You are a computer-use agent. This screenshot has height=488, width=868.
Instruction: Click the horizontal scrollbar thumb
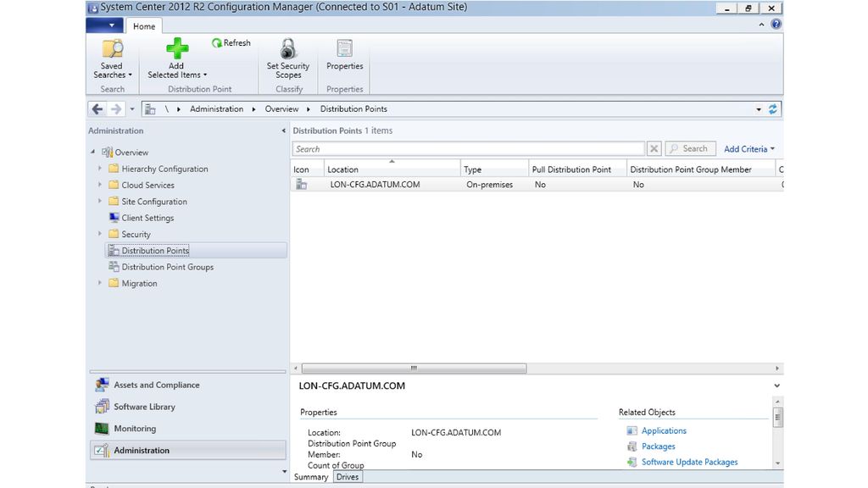[414, 368]
